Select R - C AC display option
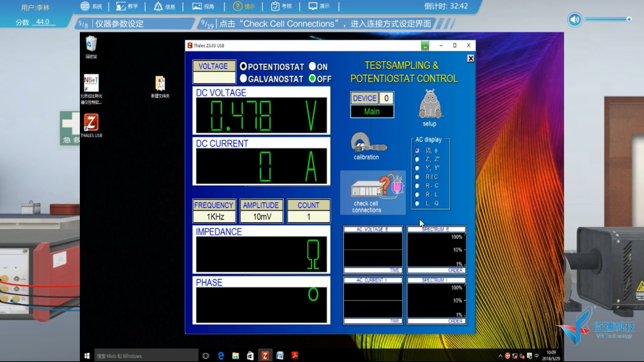The image size is (644, 362). pos(417,185)
